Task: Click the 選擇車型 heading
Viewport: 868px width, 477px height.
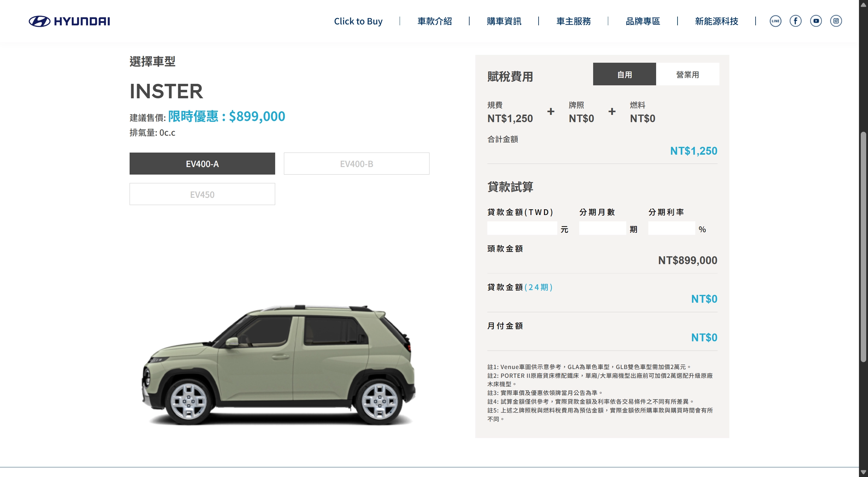Action: (152, 61)
